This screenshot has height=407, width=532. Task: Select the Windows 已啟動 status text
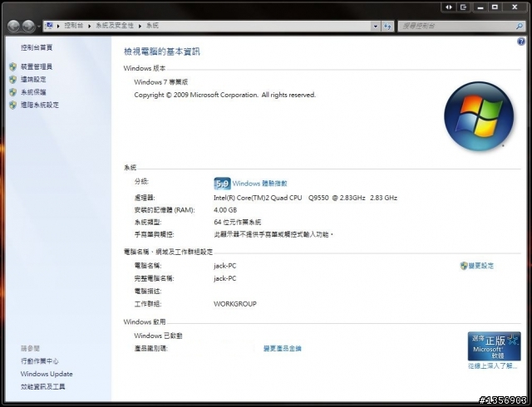(158, 336)
